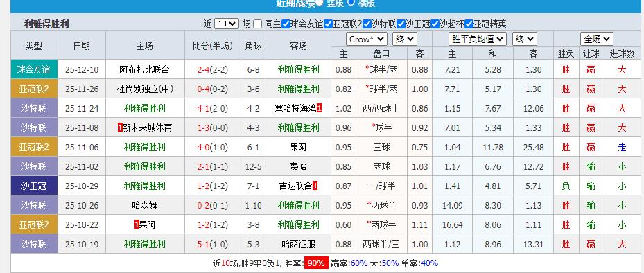Click the corner count 1-10
Screen dimensions: 644x273
click(x=253, y=205)
